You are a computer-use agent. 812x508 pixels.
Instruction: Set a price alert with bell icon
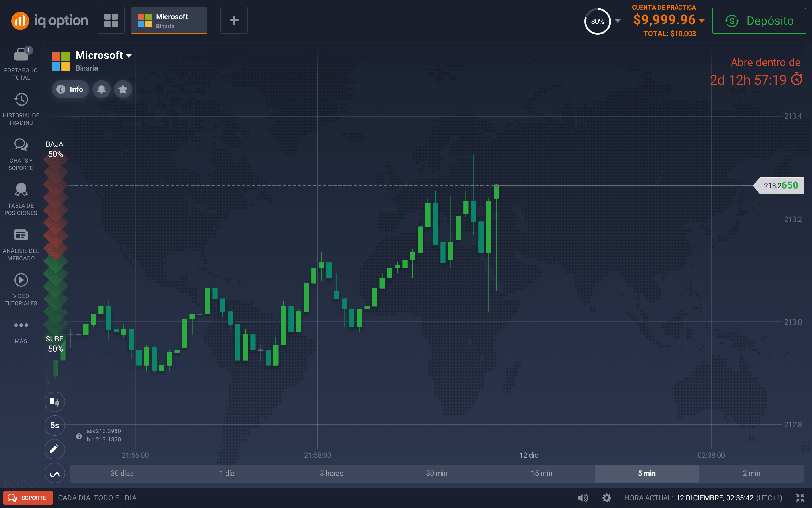point(101,89)
